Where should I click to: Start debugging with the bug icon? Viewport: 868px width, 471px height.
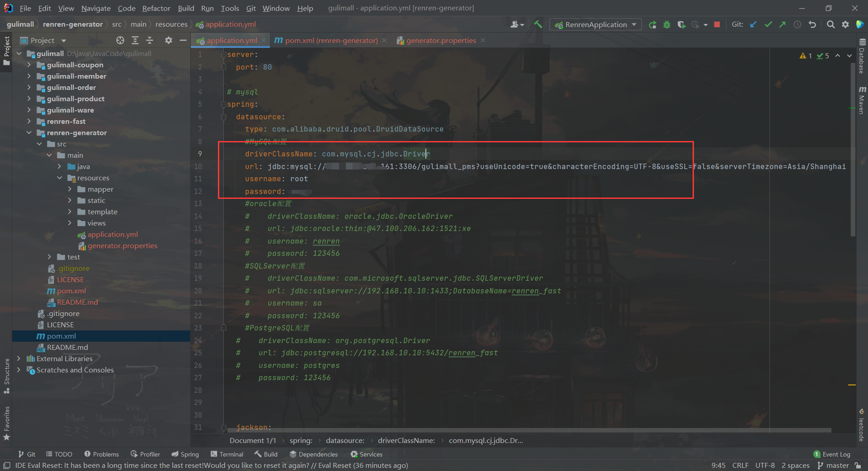tap(667, 24)
